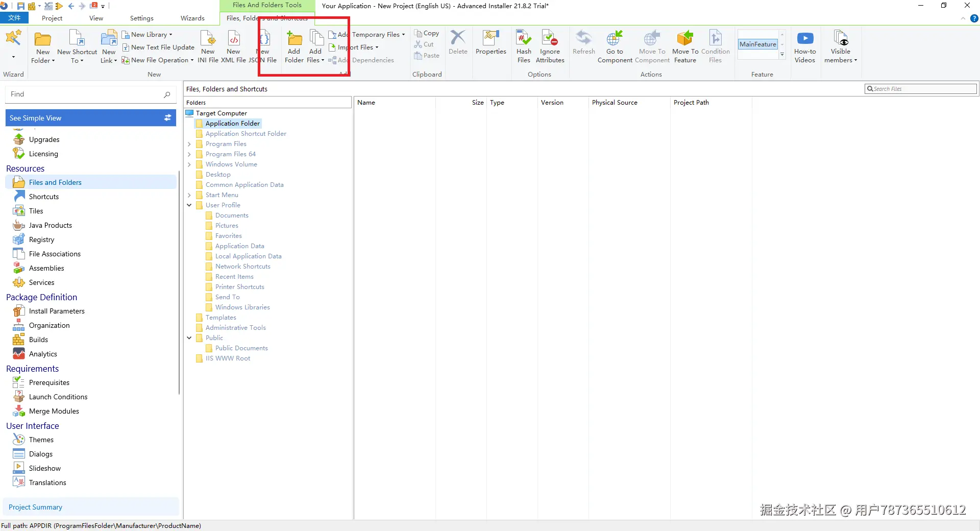Select the Target Computer root node
Screen dimensions: 980x531
221,113
